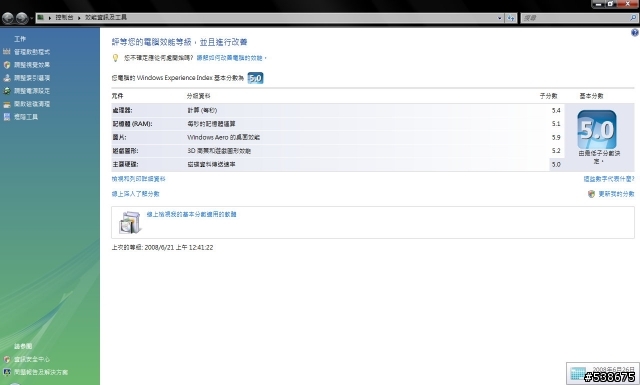
Task: Click the large 5.0 base score logo
Action: tap(597, 129)
